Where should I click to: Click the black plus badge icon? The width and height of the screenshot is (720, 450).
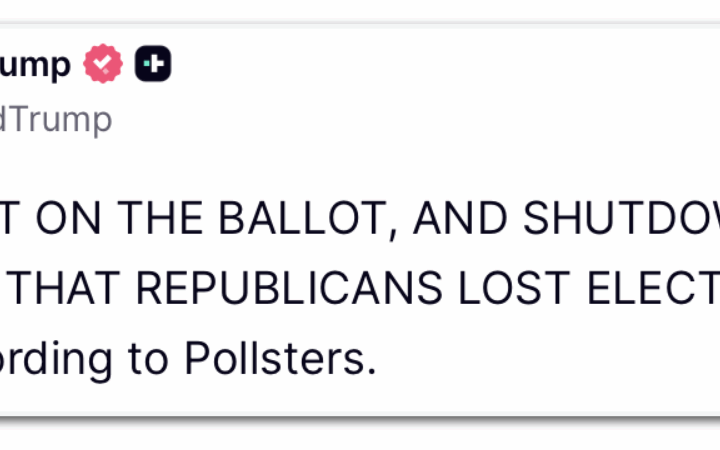click(153, 65)
